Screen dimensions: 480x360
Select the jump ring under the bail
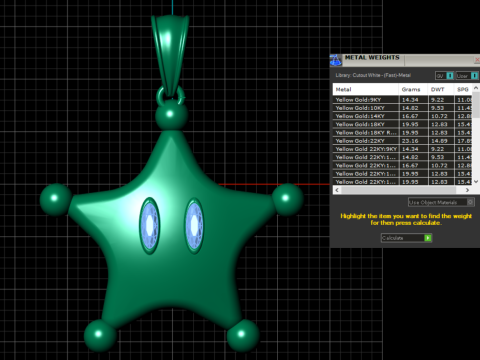pyautogui.click(x=170, y=96)
